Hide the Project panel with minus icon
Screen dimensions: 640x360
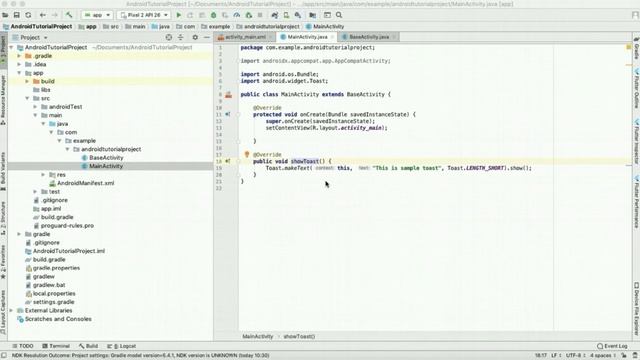click(207, 37)
